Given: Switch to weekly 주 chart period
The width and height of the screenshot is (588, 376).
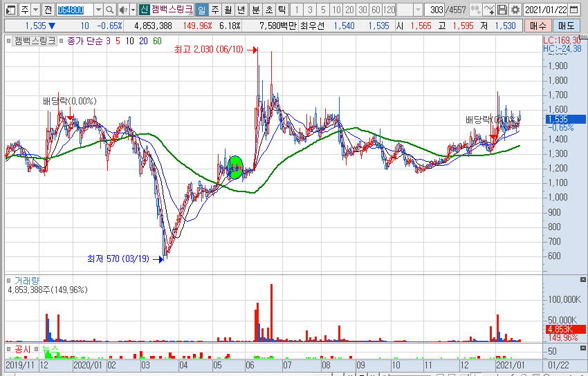Looking at the screenshot, I should pos(214,10).
